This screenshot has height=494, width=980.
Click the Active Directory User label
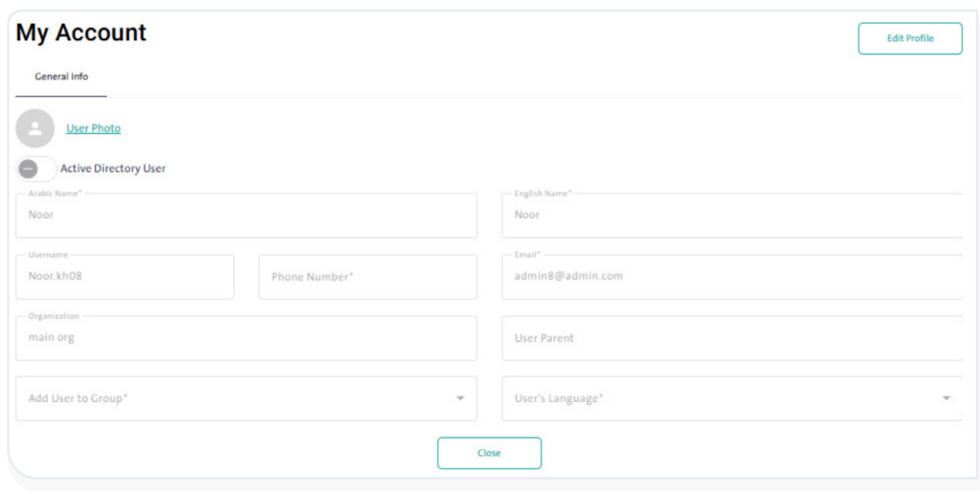[x=113, y=168]
